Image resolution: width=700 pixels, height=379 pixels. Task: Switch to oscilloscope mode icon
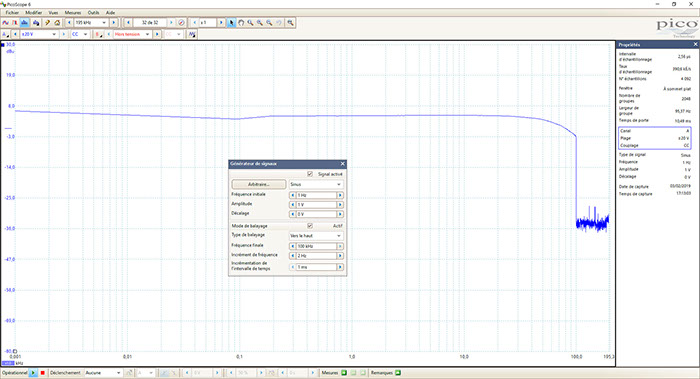pos(6,22)
